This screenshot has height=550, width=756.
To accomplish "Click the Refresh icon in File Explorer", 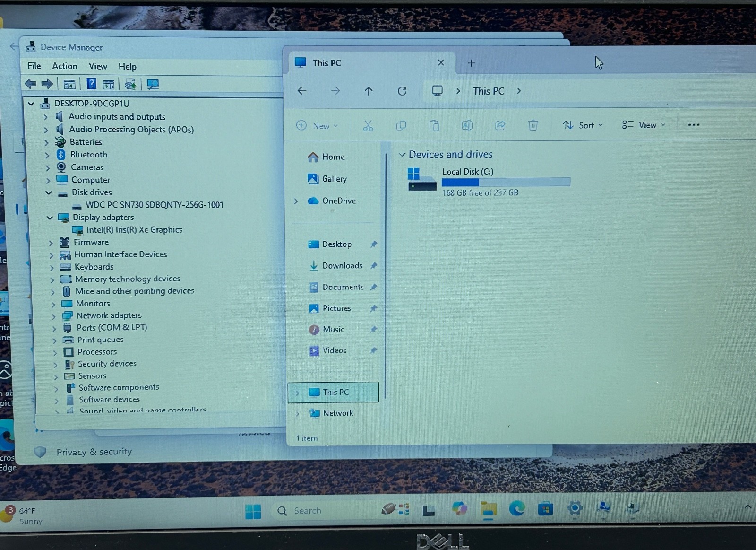I will pyautogui.click(x=402, y=91).
